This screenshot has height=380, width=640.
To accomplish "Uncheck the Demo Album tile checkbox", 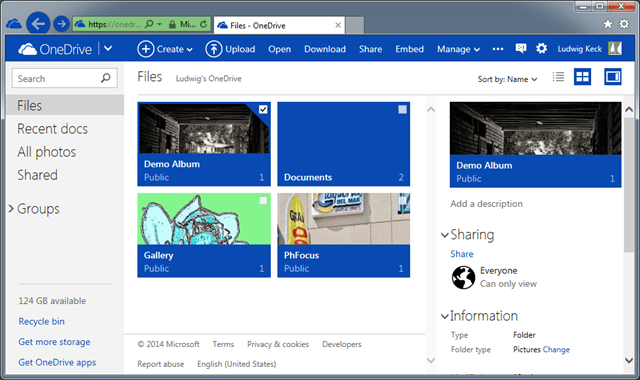I will [x=263, y=109].
